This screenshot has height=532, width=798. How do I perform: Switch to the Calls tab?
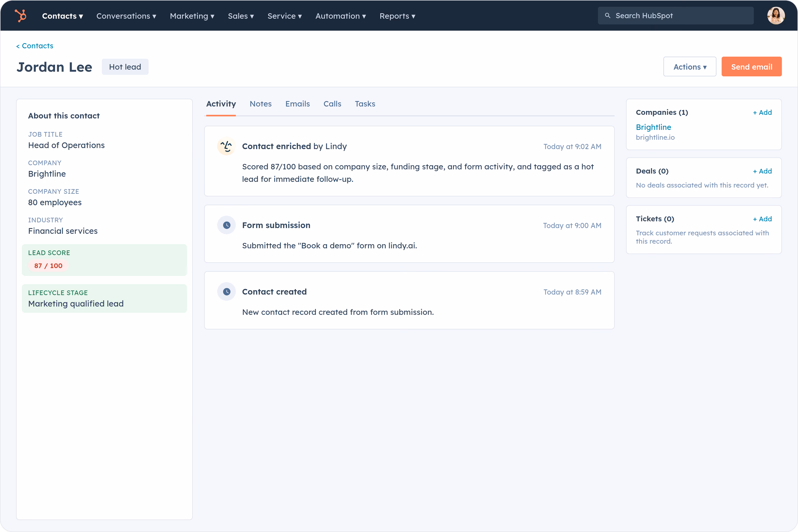click(x=332, y=104)
